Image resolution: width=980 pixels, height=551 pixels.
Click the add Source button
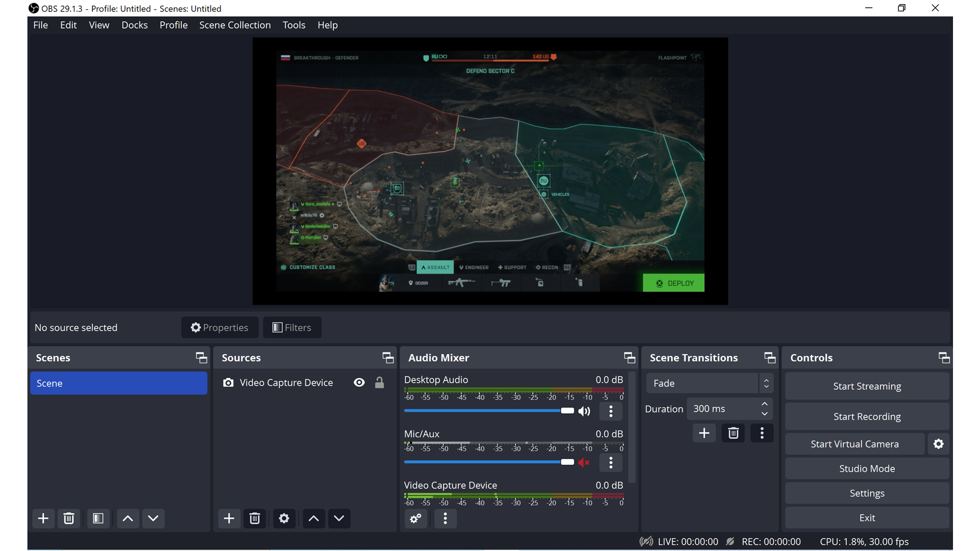(229, 518)
